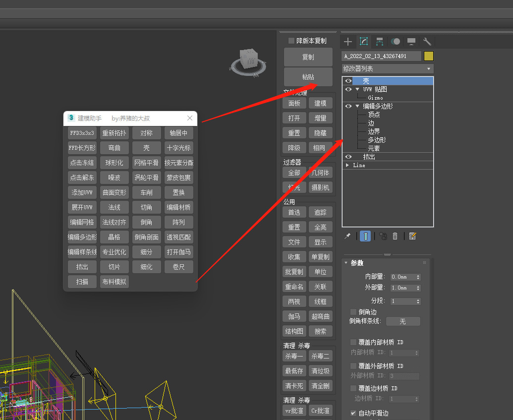The width and height of the screenshot is (513, 420).
Task: Click make unique icon
Action: click(383, 236)
